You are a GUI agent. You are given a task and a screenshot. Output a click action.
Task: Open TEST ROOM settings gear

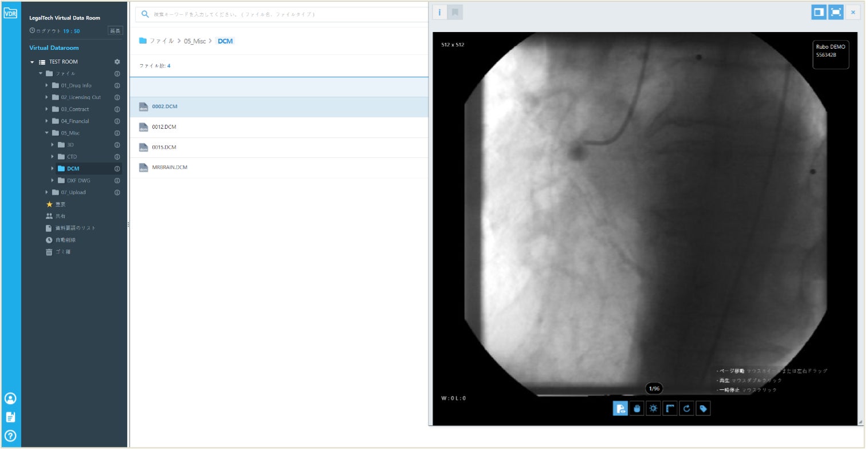[x=117, y=62]
